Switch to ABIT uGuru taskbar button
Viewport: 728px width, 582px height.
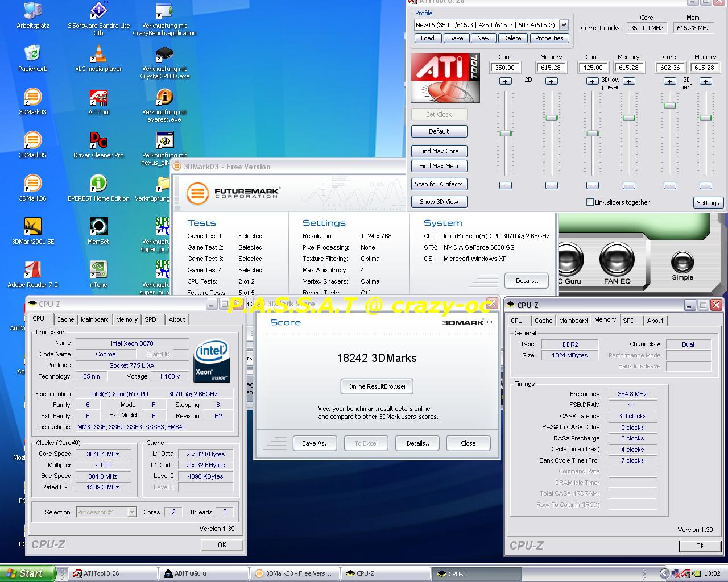coord(204,573)
